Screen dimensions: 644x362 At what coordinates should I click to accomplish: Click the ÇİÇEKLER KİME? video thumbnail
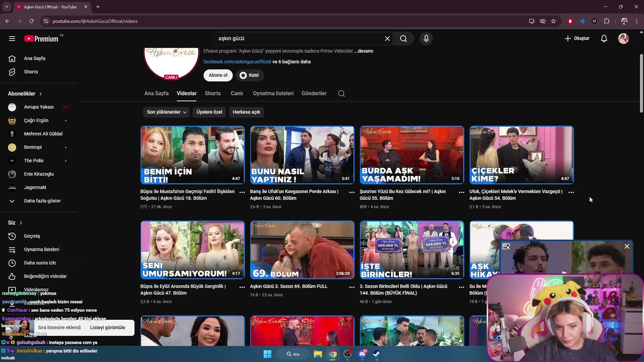point(522,155)
